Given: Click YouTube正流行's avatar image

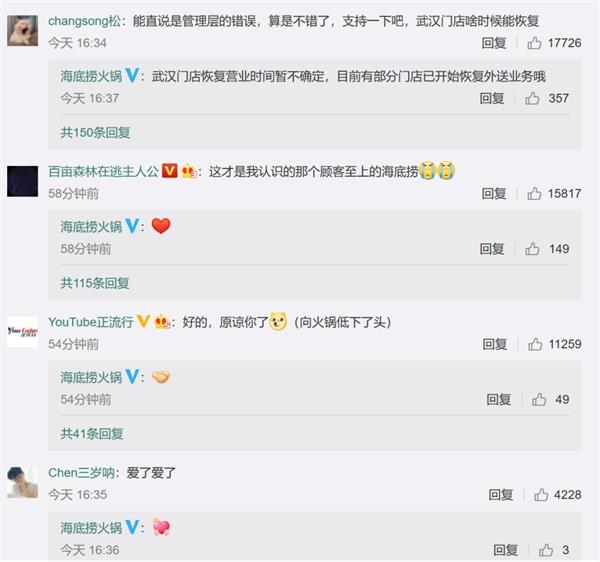Looking at the screenshot, I should 23,332.
